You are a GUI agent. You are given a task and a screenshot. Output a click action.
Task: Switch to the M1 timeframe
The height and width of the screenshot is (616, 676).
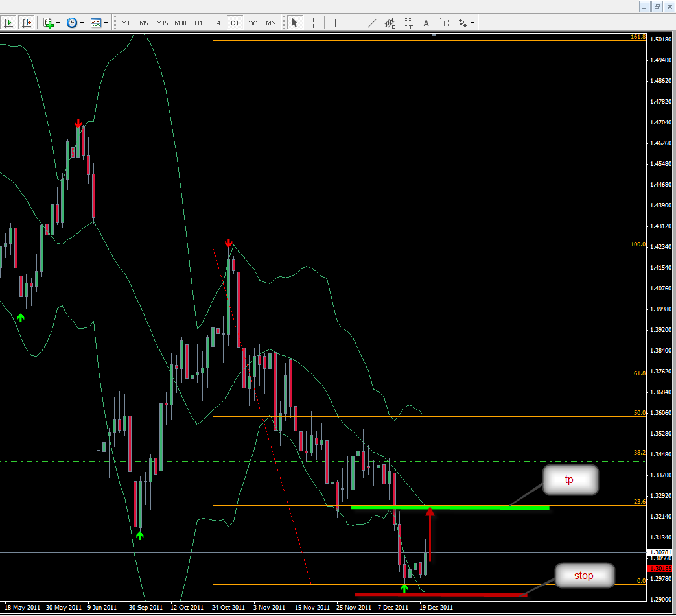coord(126,23)
